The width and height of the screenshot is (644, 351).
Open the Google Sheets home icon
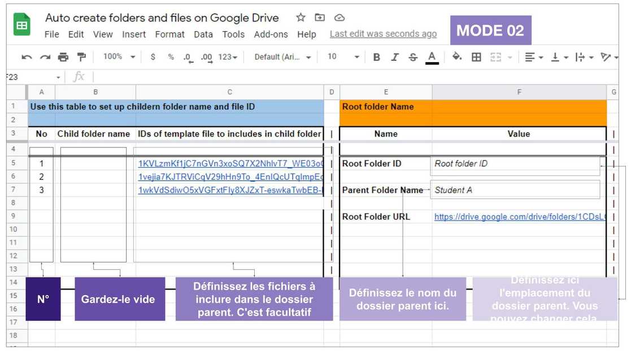pyautogui.click(x=21, y=25)
